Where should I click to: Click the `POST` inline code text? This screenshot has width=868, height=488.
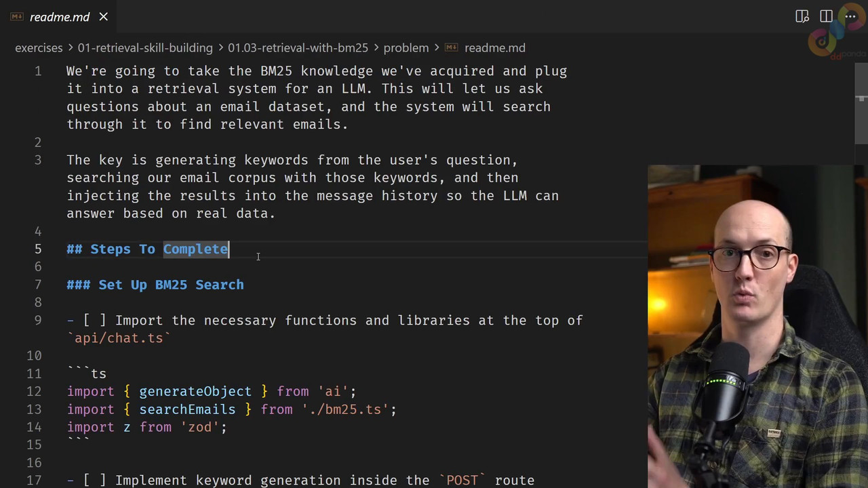pyautogui.click(x=462, y=481)
